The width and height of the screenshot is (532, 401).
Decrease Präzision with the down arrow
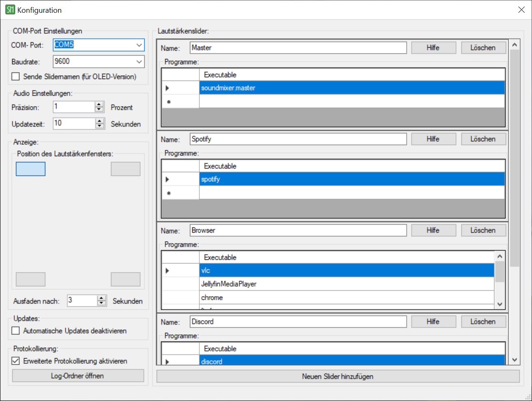tap(99, 110)
